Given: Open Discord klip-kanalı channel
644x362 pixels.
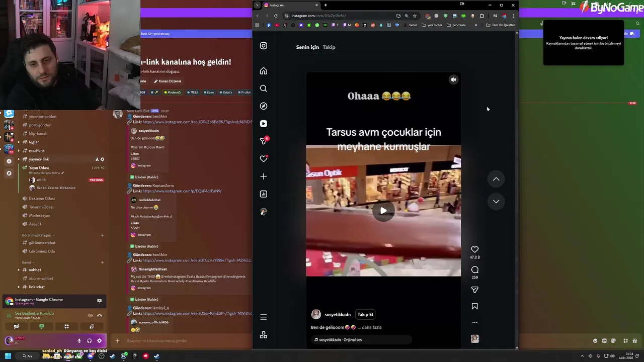Looking at the screenshot, I should pyautogui.click(x=38, y=134).
